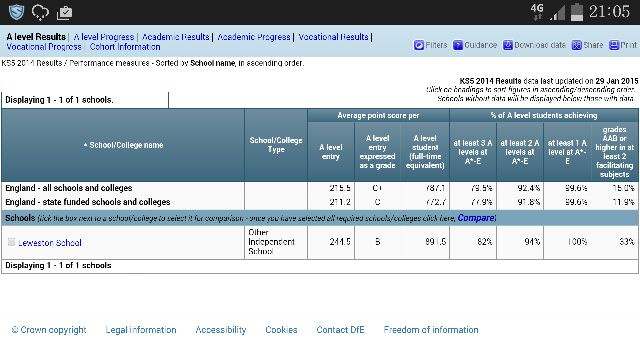Open Freedom of information footer link
The height and width of the screenshot is (360, 640).
coord(431,330)
